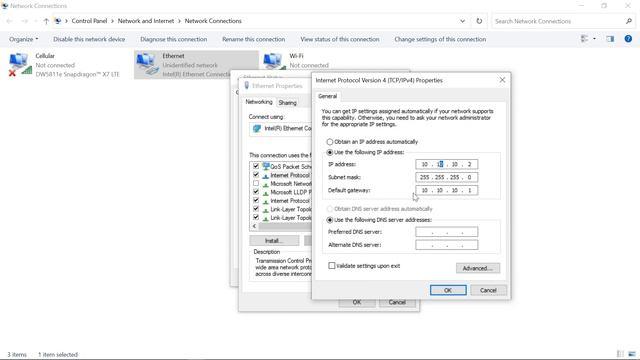Click the Intel Ethernet adapter icon
640x360 pixels.
click(257, 129)
